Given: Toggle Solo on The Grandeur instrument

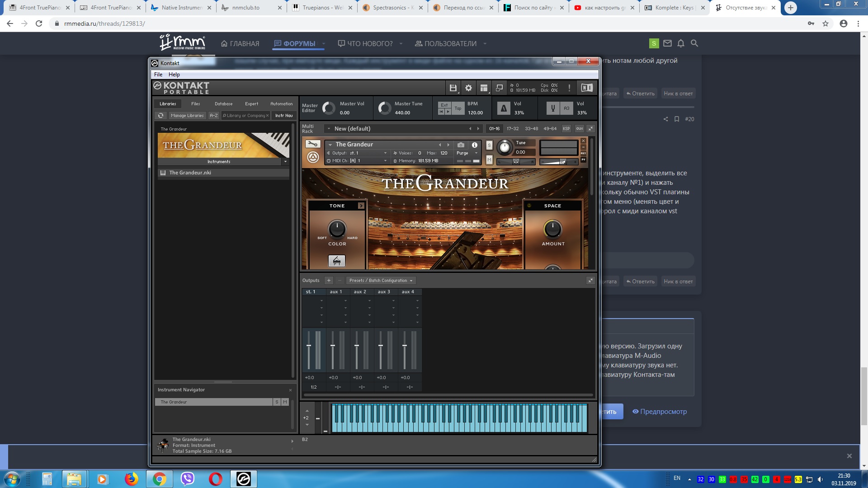Looking at the screenshot, I should click(x=489, y=145).
